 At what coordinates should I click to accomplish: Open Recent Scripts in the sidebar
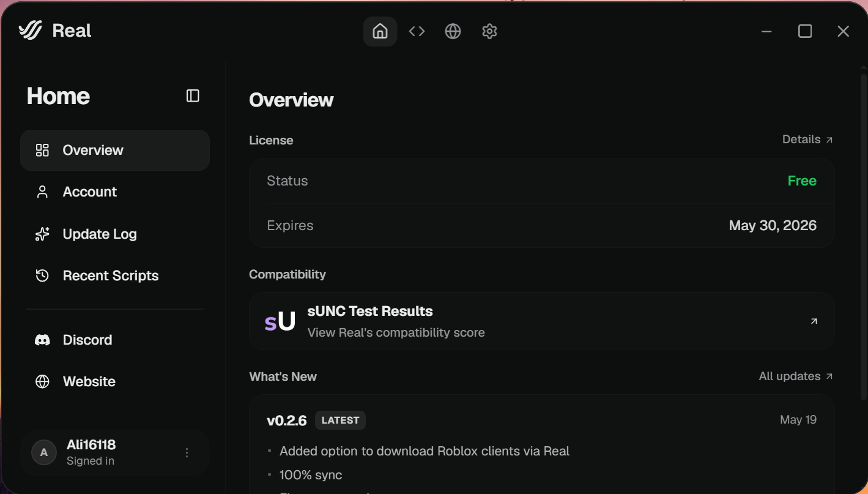tap(115, 275)
